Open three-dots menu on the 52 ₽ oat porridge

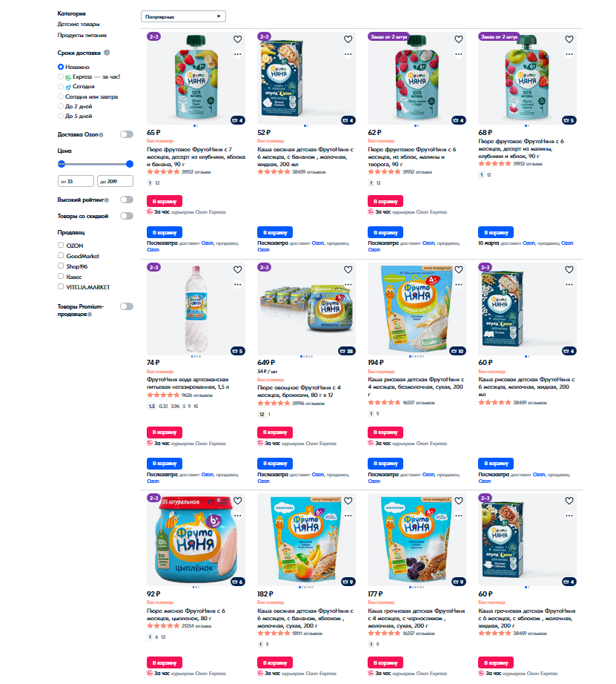click(x=348, y=53)
